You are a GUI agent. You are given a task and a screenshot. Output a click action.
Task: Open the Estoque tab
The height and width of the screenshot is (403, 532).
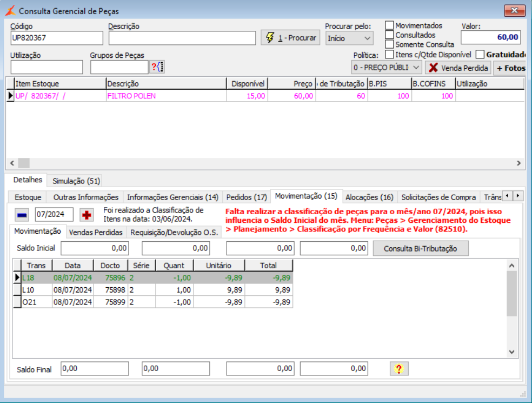(28, 197)
